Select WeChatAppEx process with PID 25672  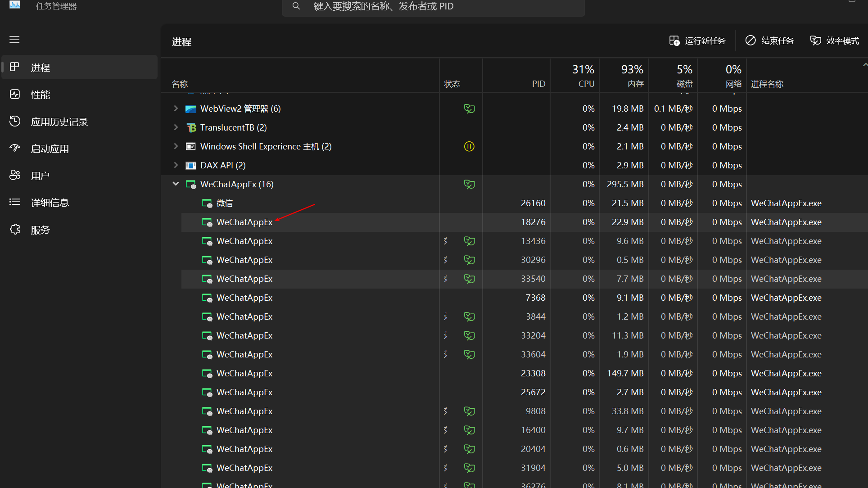click(524, 393)
